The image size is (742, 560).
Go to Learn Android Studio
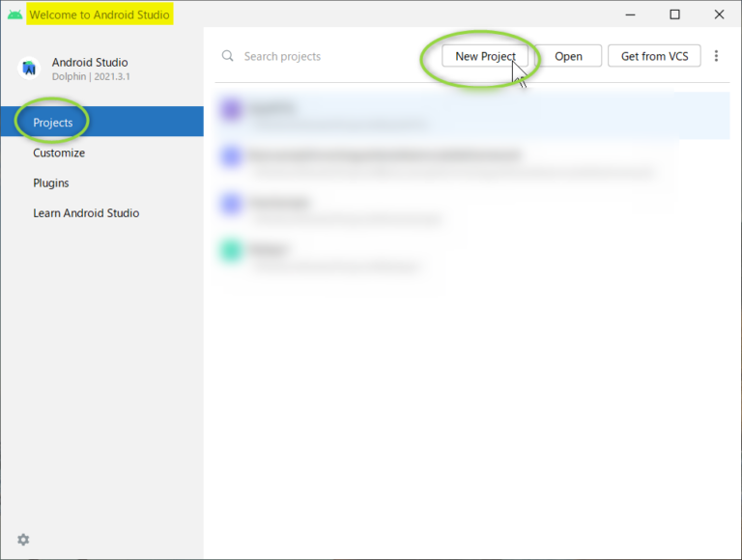86,212
